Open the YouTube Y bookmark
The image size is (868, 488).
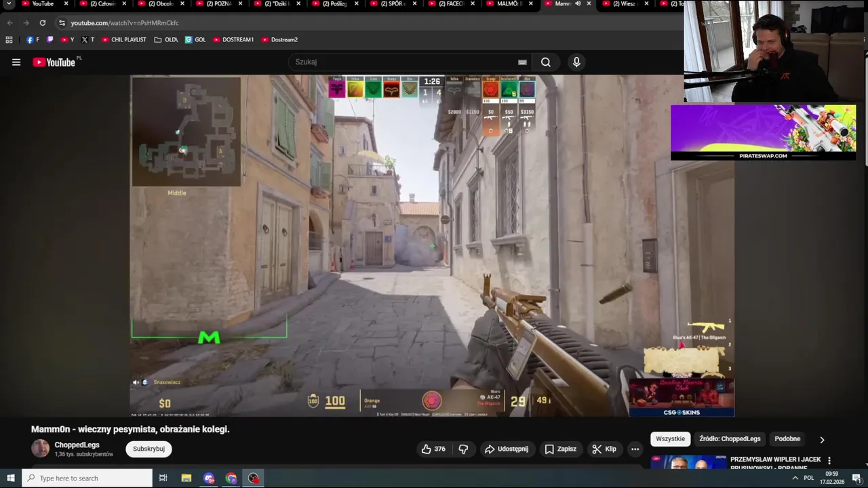click(67, 40)
